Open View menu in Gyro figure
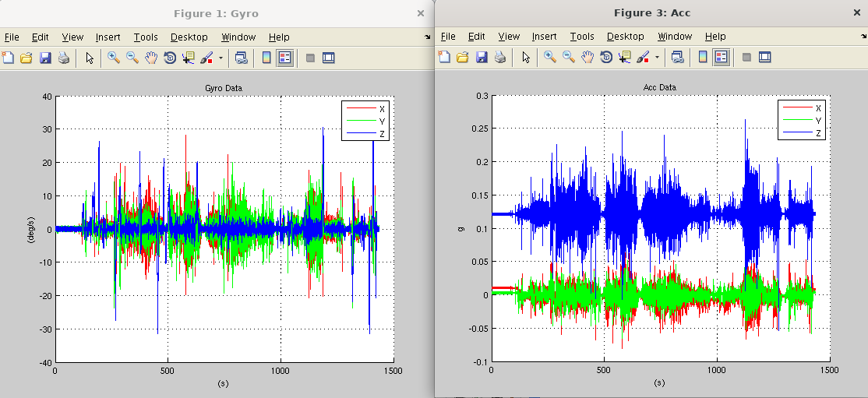This screenshot has width=868, height=398. (72, 37)
